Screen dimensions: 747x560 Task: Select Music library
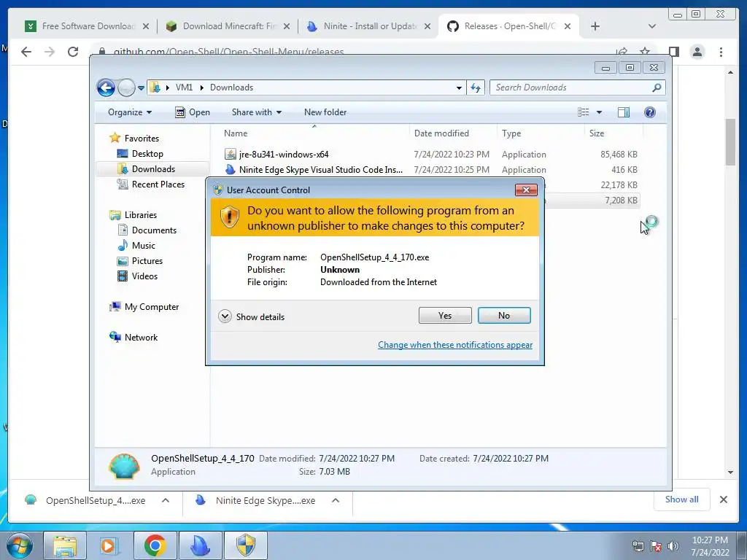pos(136,245)
